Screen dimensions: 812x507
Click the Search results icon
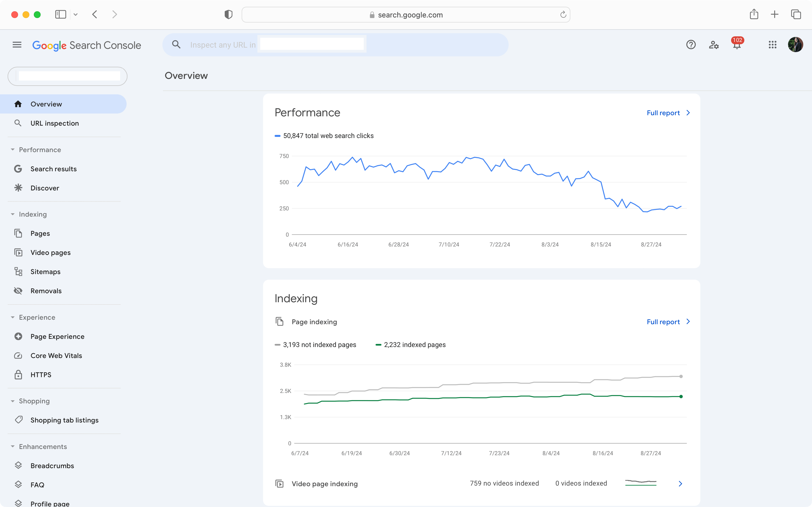pos(17,169)
